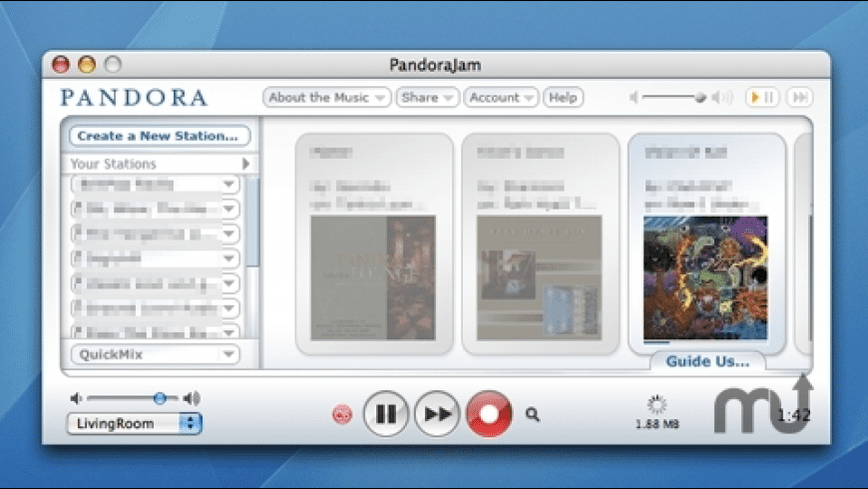Open dropdown arrow of first station row
The width and height of the screenshot is (868, 489).
pos(228,184)
